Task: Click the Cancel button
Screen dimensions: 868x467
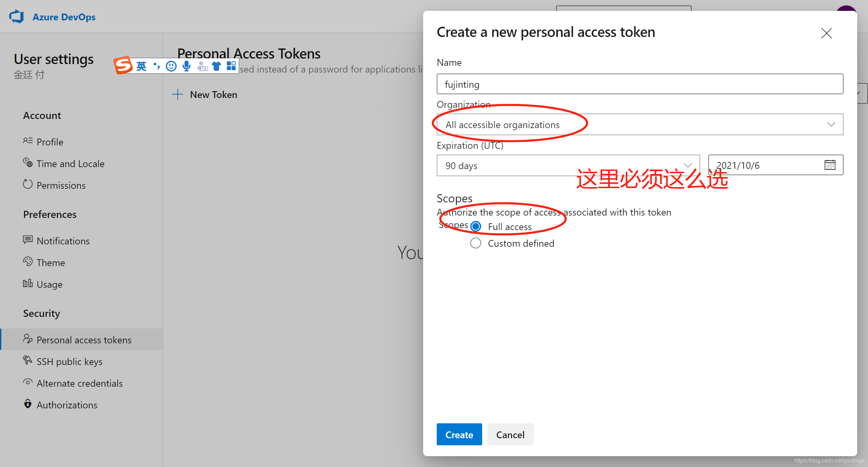Action: click(x=510, y=434)
